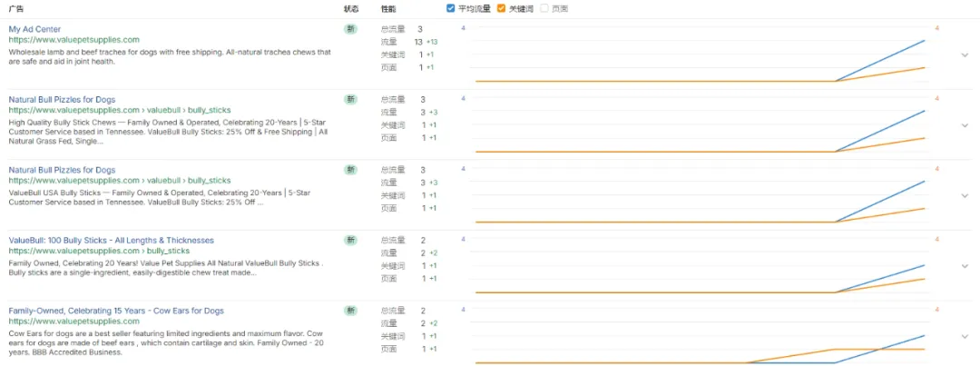980x366 pixels.
Task: Select 新 badge for Cow Ears ad
Action: [x=350, y=311]
